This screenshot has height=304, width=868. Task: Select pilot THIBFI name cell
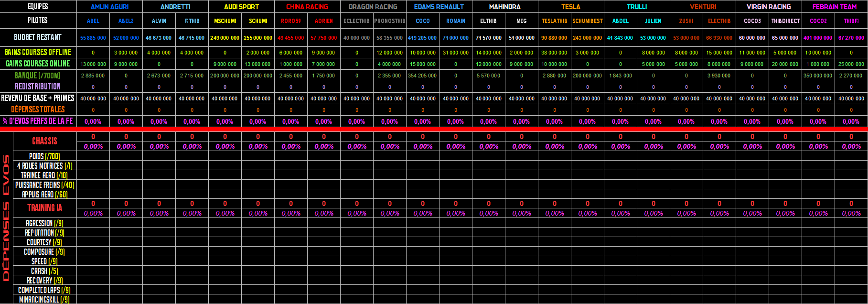[851, 21]
